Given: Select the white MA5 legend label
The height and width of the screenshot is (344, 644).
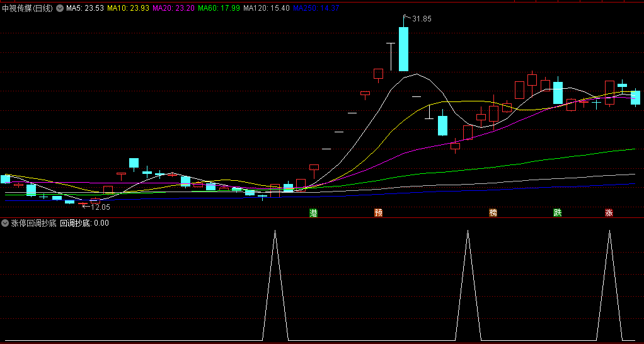Looking at the screenshot, I should tap(84, 8).
